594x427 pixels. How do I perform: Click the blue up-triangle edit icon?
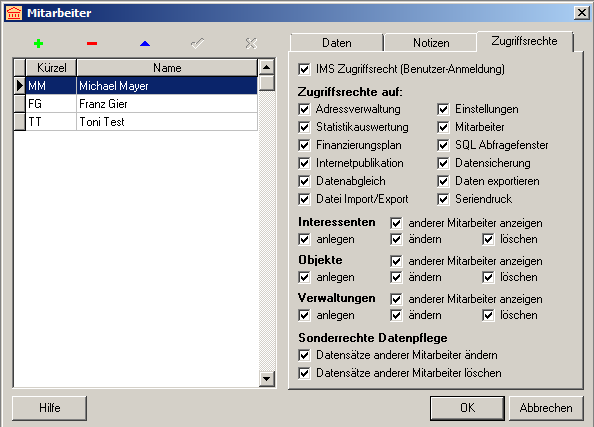(145, 44)
